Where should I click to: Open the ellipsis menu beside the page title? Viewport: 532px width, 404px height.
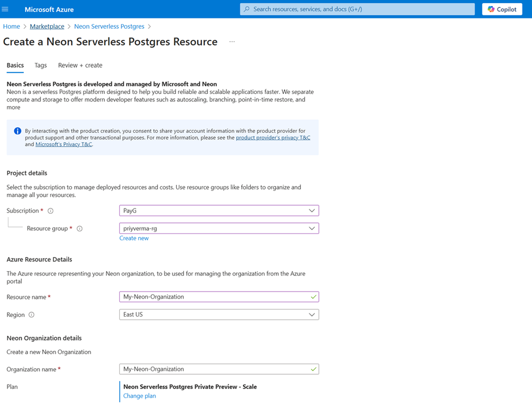pos(232,42)
